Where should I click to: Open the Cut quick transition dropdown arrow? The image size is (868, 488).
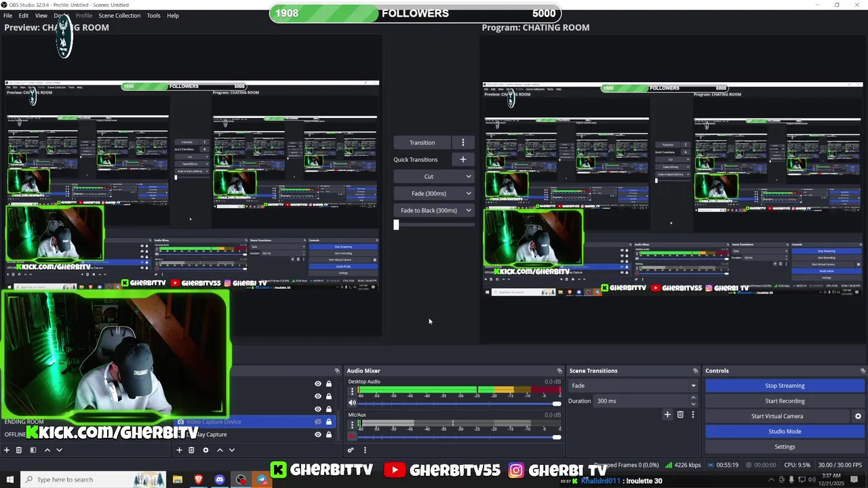468,176
